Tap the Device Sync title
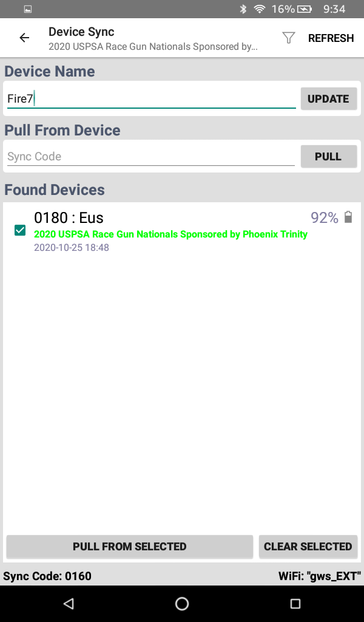The height and width of the screenshot is (622, 364). (x=81, y=32)
